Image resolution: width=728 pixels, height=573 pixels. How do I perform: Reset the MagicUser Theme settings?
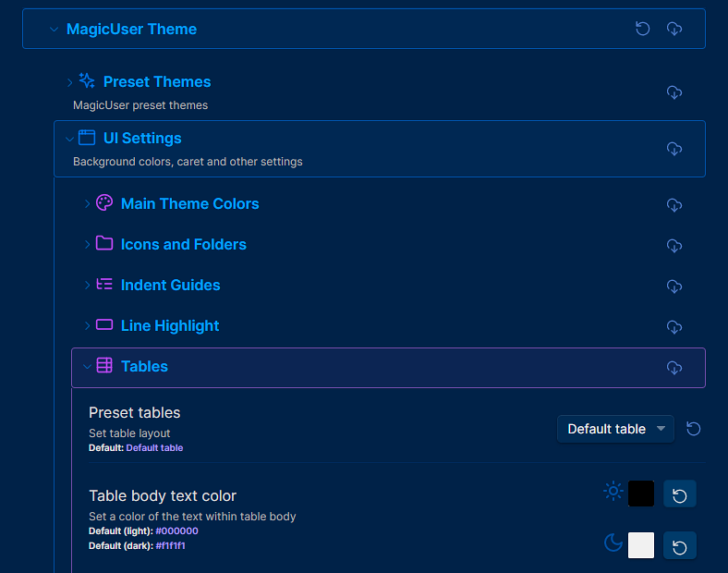[643, 29]
